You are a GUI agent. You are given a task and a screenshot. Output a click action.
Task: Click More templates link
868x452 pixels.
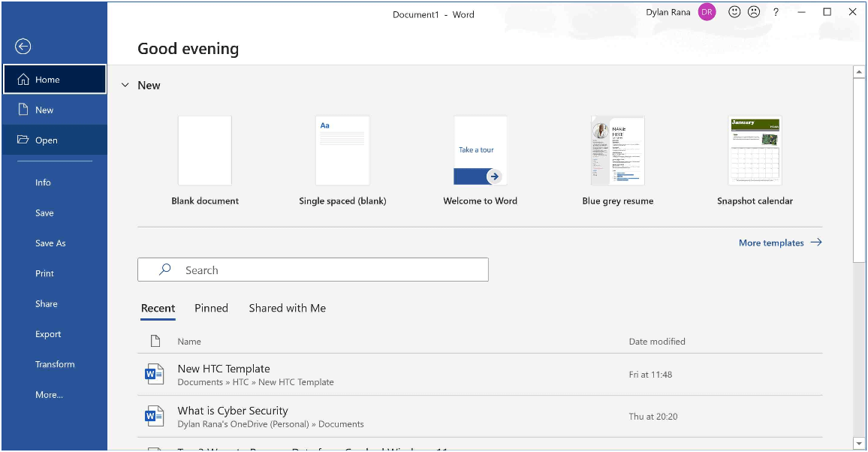click(773, 243)
